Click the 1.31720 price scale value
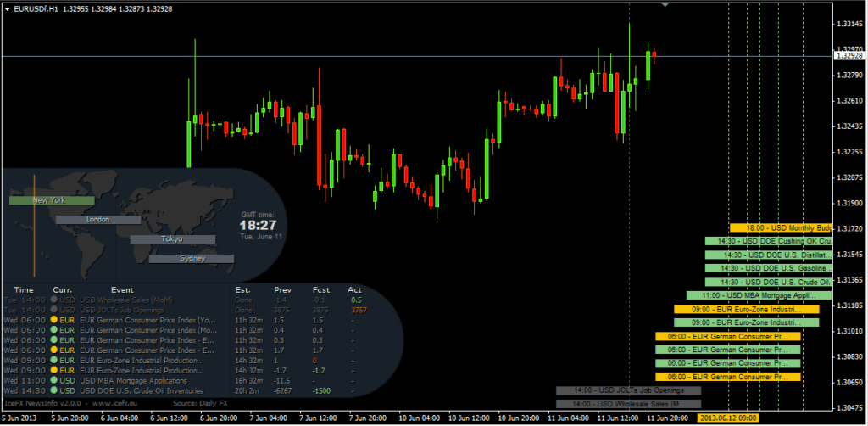The height and width of the screenshot is (426, 868). tap(849, 228)
